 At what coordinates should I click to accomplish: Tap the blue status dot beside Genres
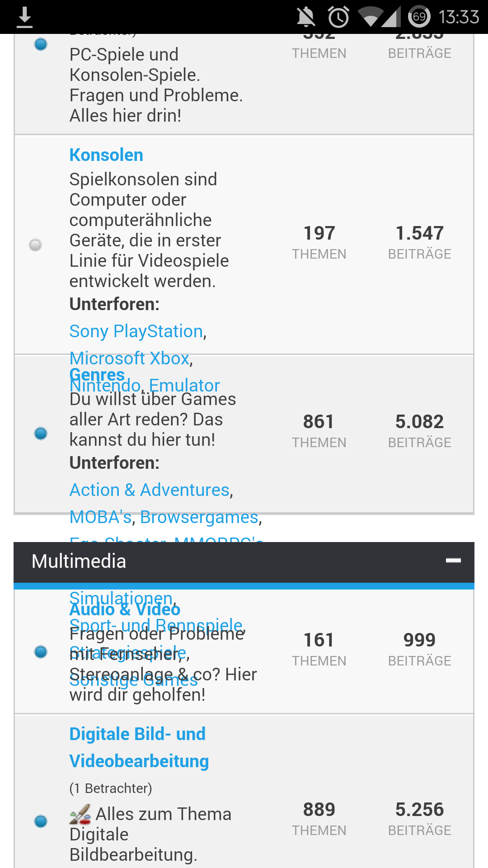pos(41,433)
